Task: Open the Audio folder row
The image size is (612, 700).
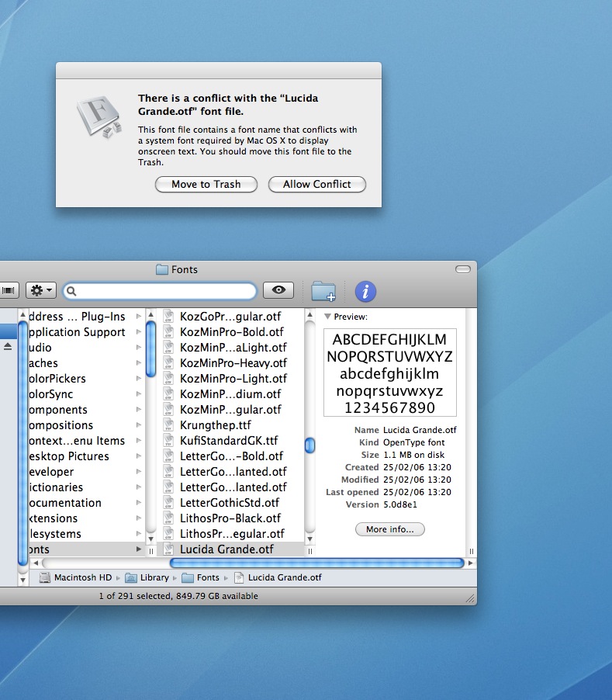Action: (x=87, y=348)
